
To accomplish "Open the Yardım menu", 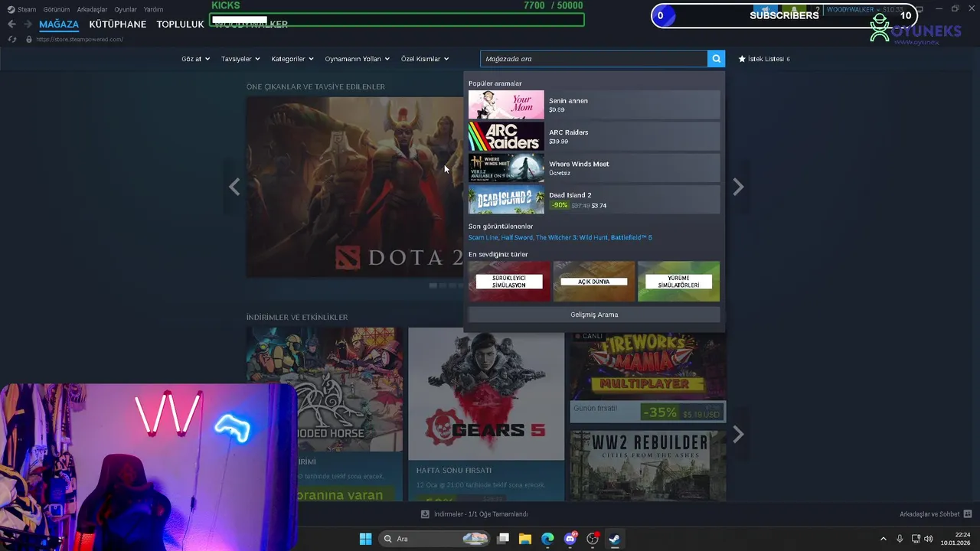I will (x=153, y=9).
